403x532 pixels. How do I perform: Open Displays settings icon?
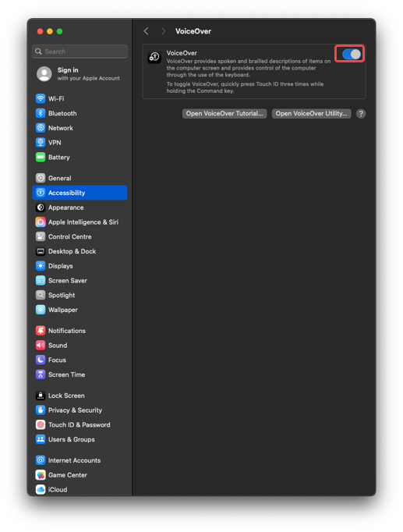point(41,266)
